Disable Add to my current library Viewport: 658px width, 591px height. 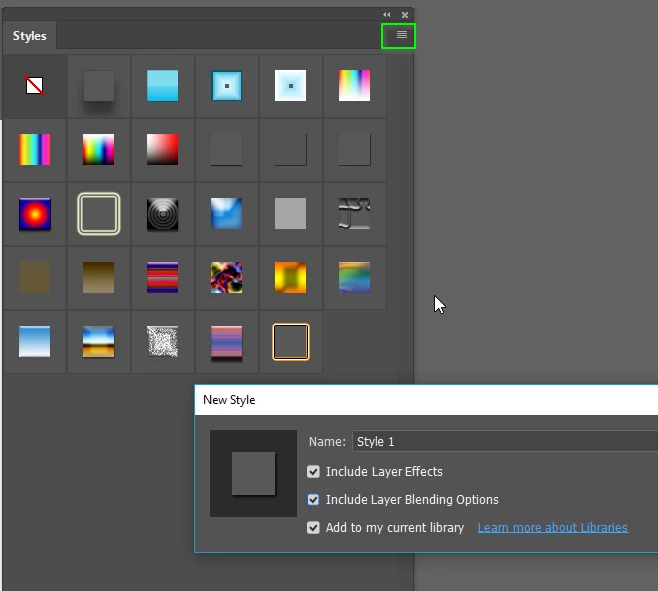pos(313,528)
